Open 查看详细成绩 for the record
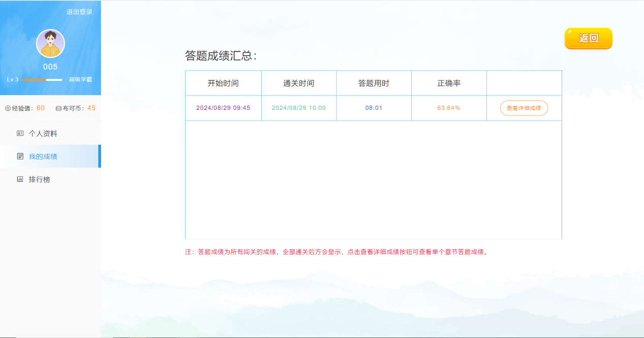The height and width of the screenshot is (338, 644). point(524,108)
